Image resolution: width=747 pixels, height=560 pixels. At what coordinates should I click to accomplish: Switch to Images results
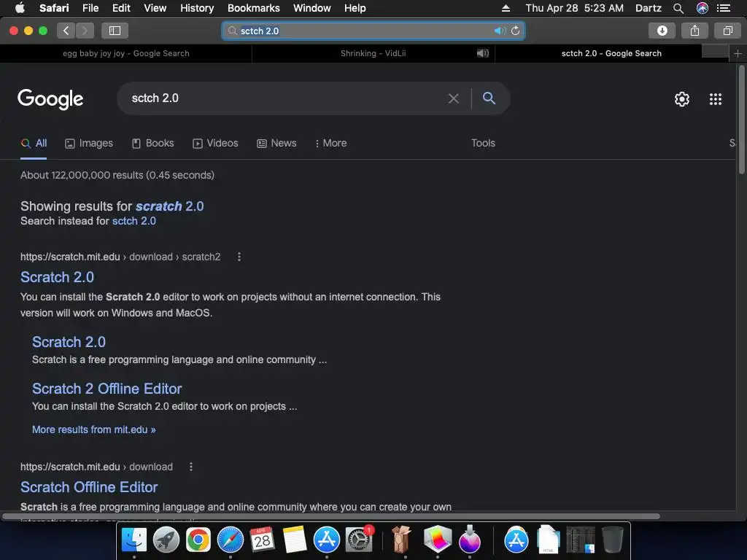coord(89,144)
